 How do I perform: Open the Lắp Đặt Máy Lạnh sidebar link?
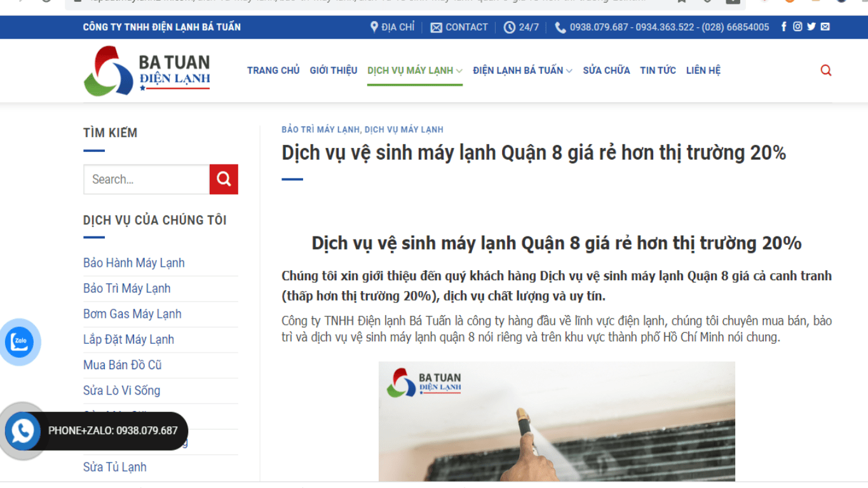(x=128, y=339)
